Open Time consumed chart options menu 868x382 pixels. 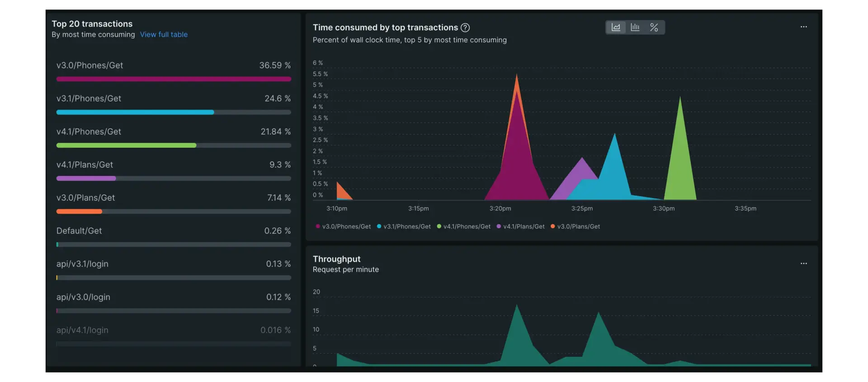(x=803, y=27)
